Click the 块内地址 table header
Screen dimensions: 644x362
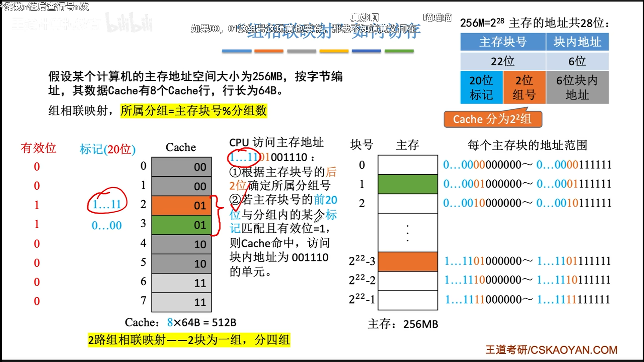tap(577, 42)
